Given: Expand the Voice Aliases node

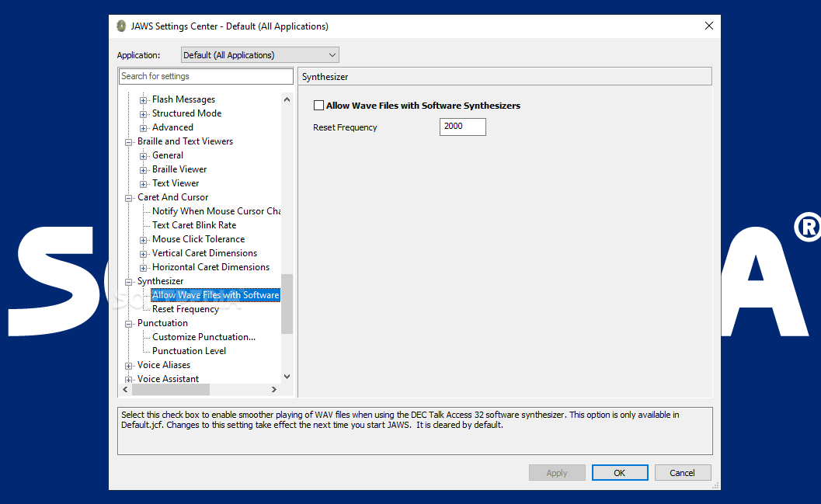Looking at the screenshot, I should pos(128,366).
